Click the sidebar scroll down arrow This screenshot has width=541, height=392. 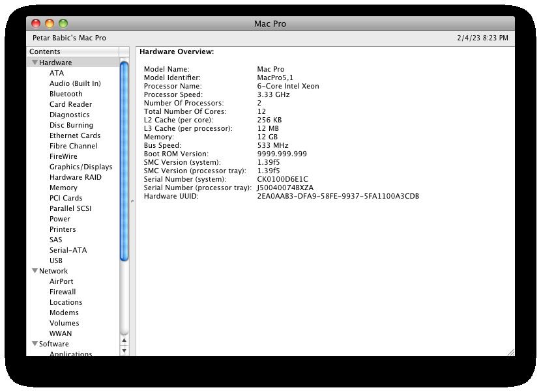coord(124,350)
